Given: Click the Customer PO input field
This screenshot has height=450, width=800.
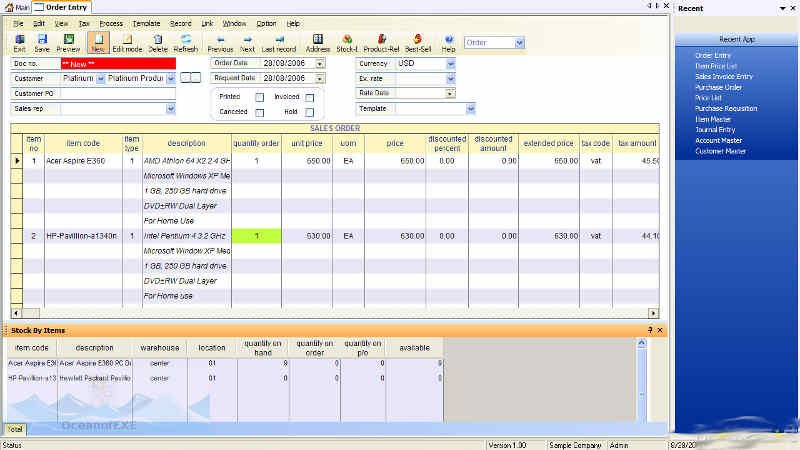Looking at the screenshot, I should pos(118,94).
